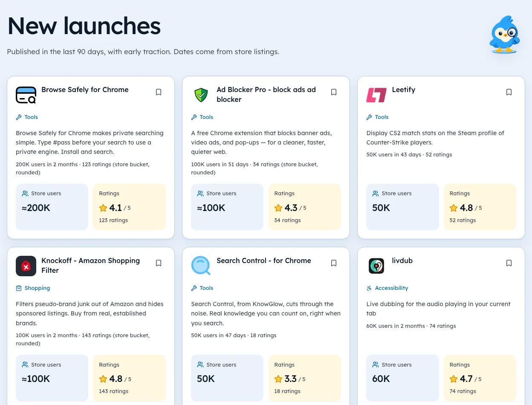This screenshot has height=405, width=532.
Task: Click the star beside the 4.3 rating
Action: tap(278, 208)
